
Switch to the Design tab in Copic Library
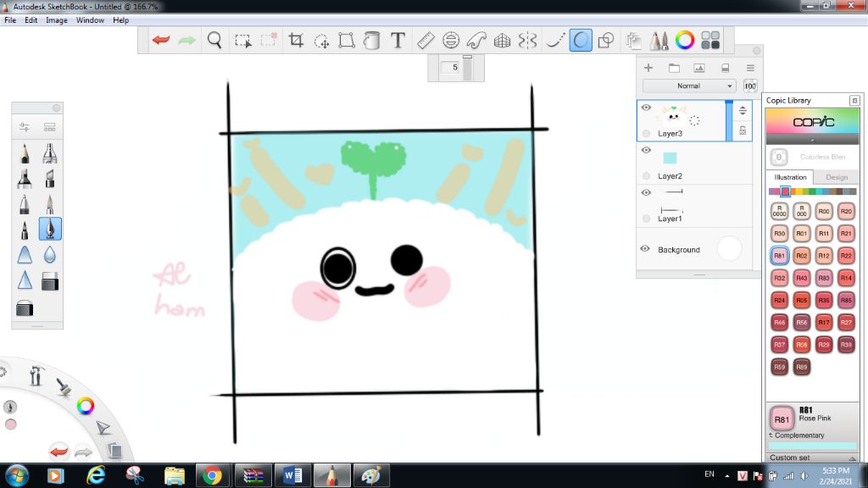pos(837,177)
